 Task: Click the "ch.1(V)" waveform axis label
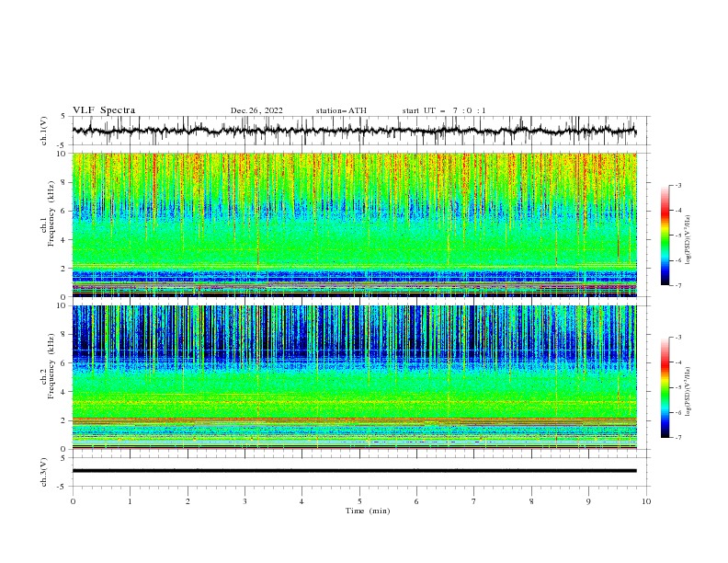point(44,131)
